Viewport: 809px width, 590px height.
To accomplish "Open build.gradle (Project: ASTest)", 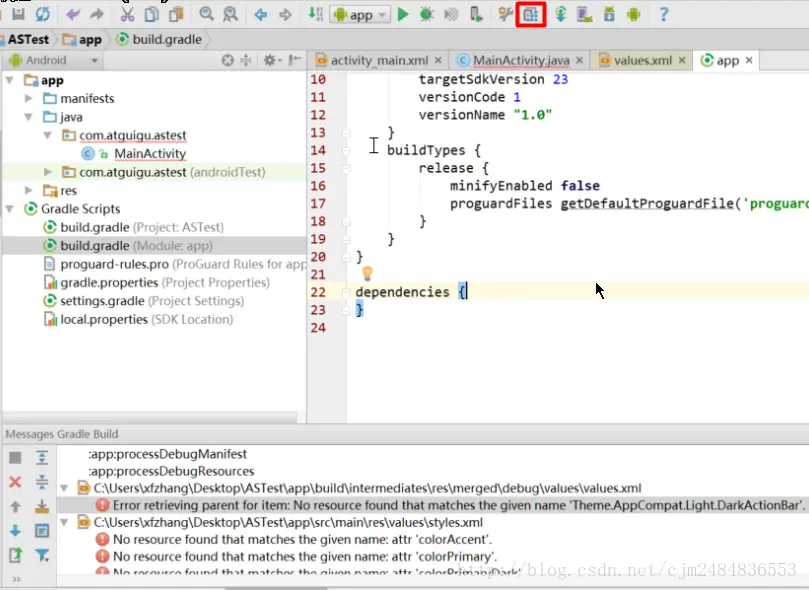I will pos(142,227).
